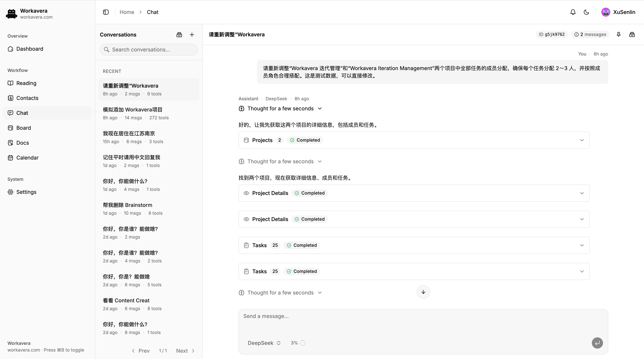Open Calendar from the sidebar

click(48, 158)
